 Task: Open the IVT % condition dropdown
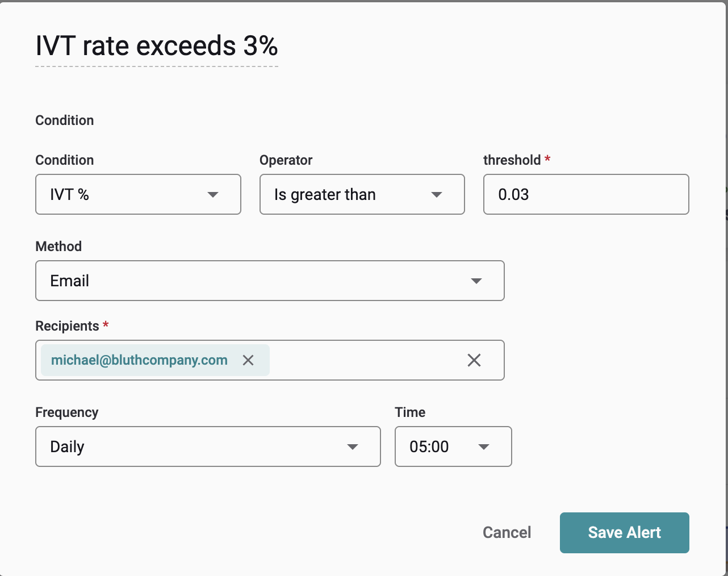[125, 195]
